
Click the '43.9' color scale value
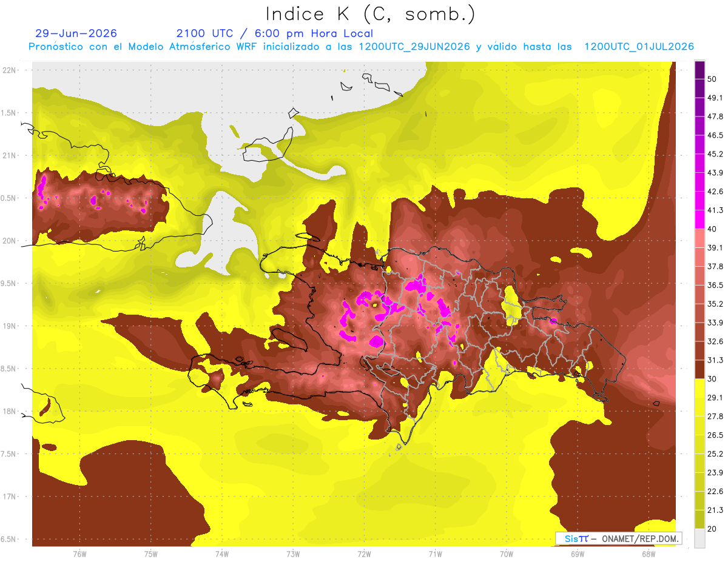tap(715, 173)
